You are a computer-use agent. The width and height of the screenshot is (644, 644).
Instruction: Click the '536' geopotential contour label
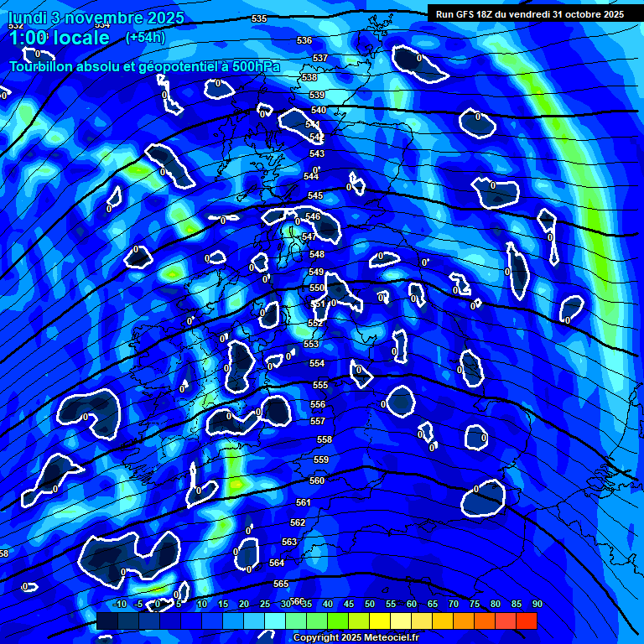click(x=304, y=40)
